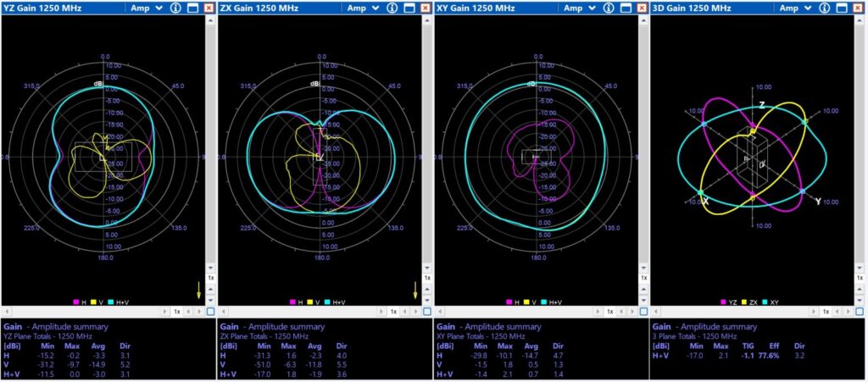This screenshot has height=382, width=868.
Task: Reset zoom square in YZ Gain panel
Action: pos(210,311)
